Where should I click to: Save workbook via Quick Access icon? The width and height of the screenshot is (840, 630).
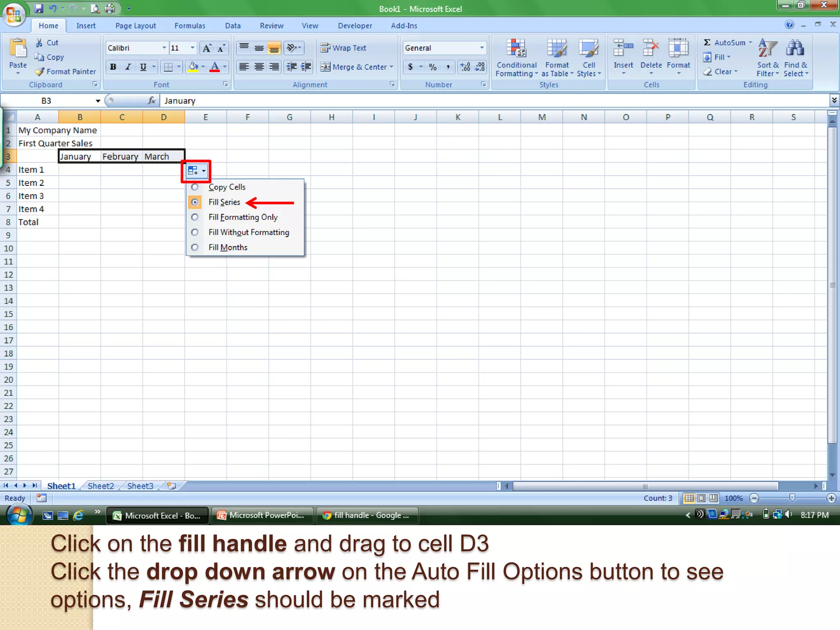pos(39,8)
